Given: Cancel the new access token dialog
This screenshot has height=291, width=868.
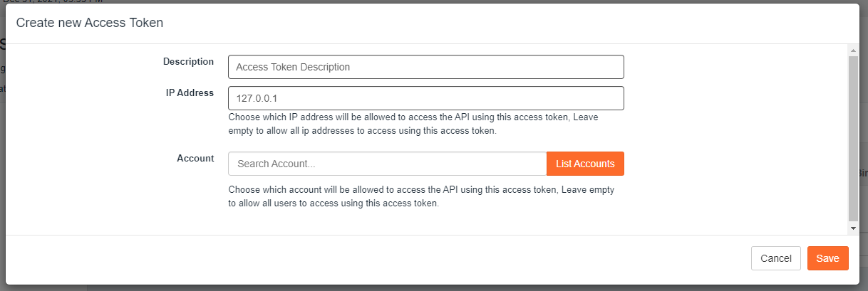Looking at the screenshot, I should (x=776, y=258).
